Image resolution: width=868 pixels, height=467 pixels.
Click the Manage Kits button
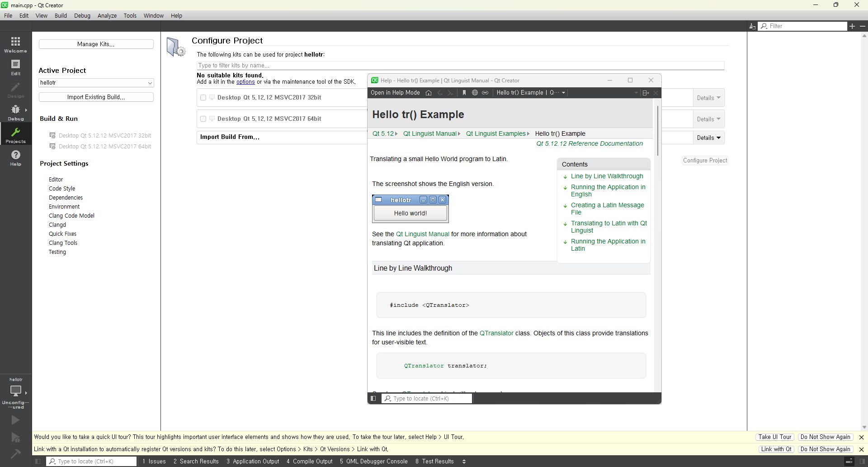96,44
